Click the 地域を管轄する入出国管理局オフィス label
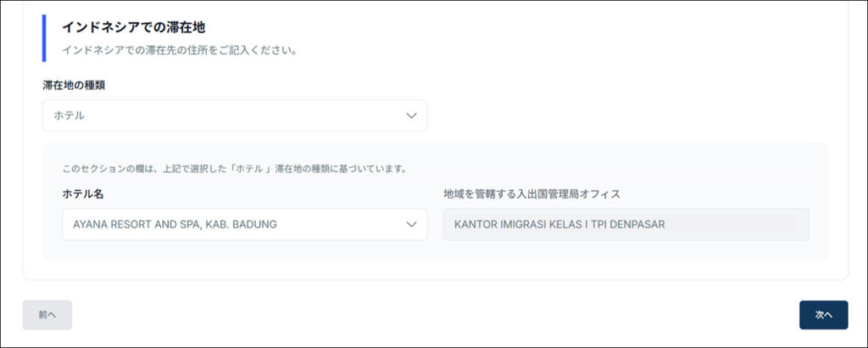 tap(531, 194)
